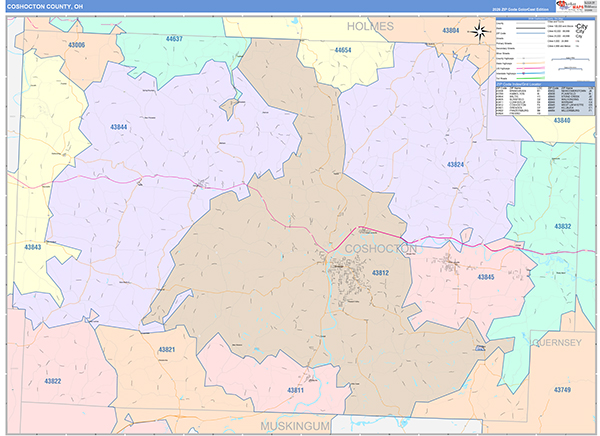The image size is (600, 436).
Task: Select ZIP code label 43832
Action: 563,226
